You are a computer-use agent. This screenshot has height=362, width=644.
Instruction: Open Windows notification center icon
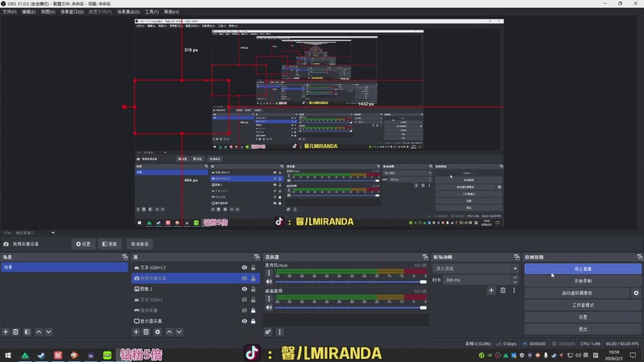pyautogui.click(x=633, y=355)
